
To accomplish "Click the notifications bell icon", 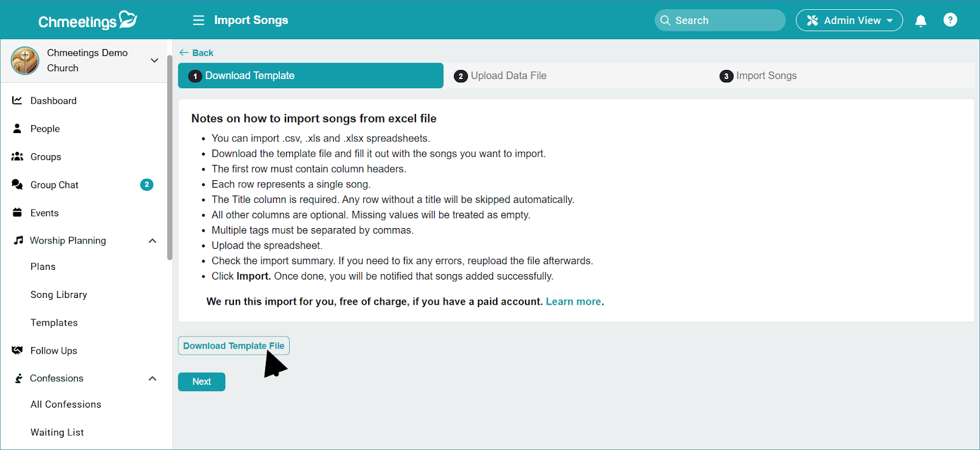I will tap(921, 21).
